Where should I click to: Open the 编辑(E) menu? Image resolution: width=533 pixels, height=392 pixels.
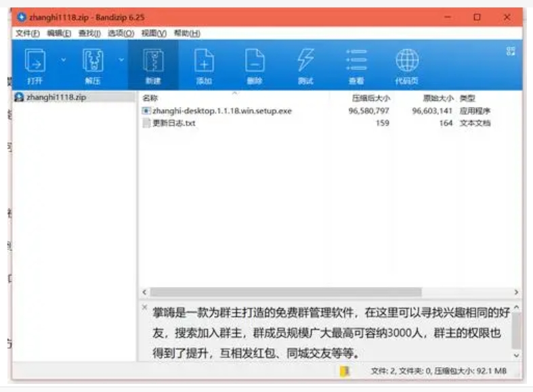click(x=59, y=33)
